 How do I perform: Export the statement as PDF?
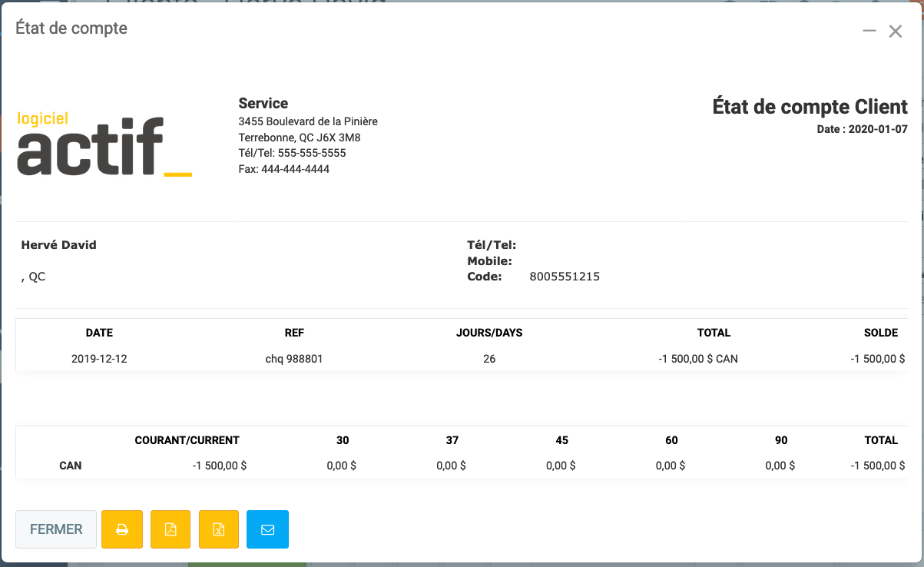click(x=171, y=529)
